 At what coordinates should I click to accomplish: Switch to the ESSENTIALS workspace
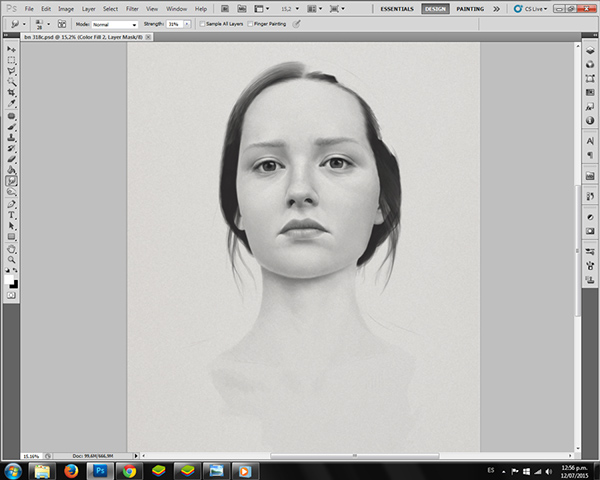[395, 8]
